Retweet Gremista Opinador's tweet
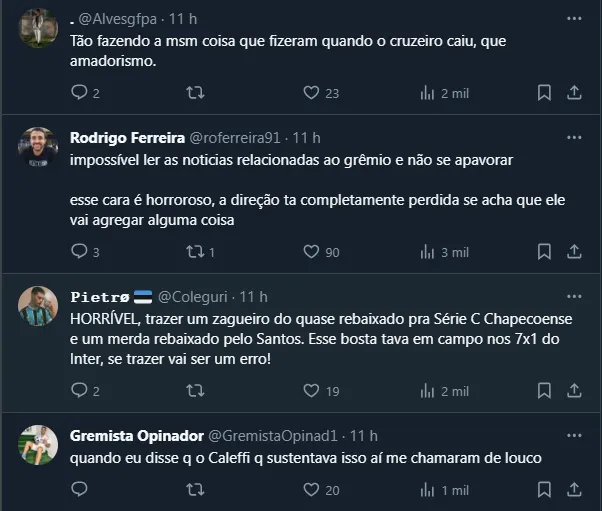Viewport: 602px width, 511px height. click(x=196, y=490)
